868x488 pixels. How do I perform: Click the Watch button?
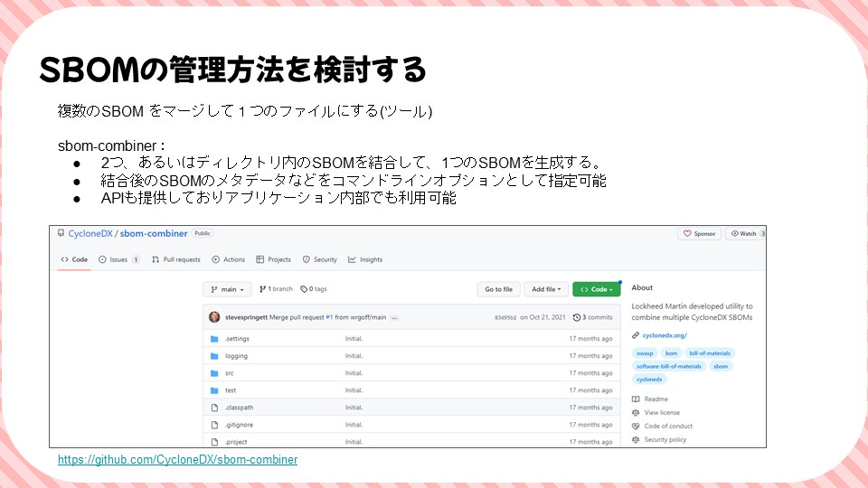(746, 233)
